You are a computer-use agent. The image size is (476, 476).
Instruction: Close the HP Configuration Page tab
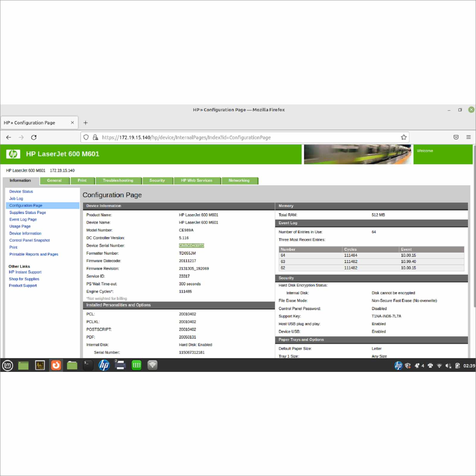click(72, 123)
